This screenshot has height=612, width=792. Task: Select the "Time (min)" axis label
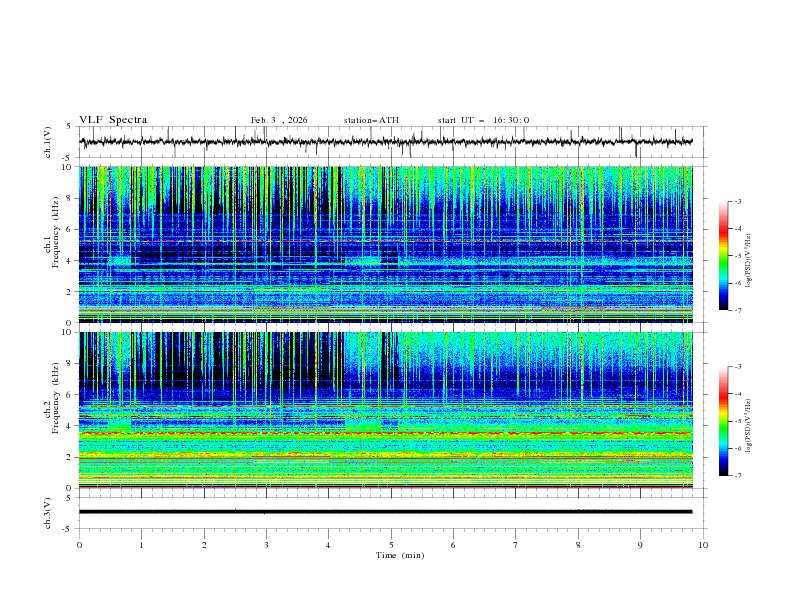point(400,555)
